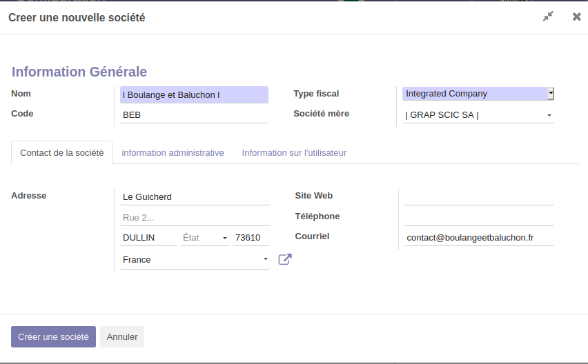The image size is (588, 364).
Task: Click the external link icon beside France
Action: pos(284,259)
